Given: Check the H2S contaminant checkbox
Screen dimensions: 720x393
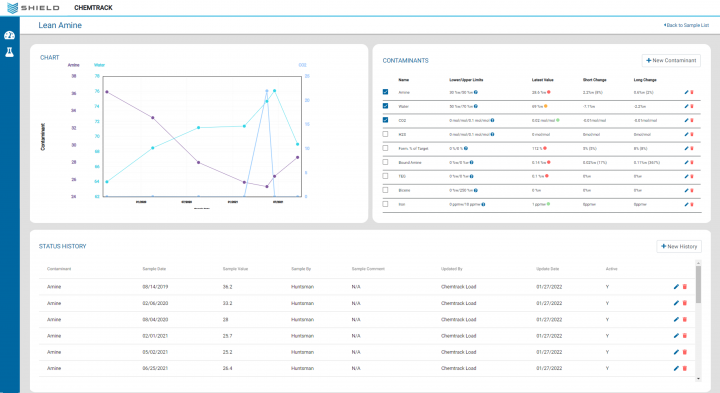Looking at the screenshot, I should tap(385, 134).
